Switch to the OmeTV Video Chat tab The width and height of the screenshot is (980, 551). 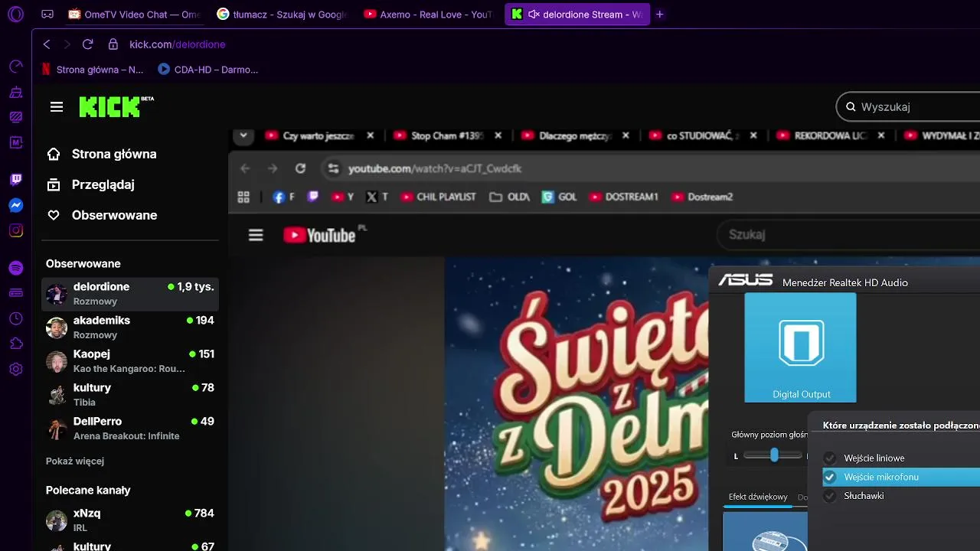134,14
